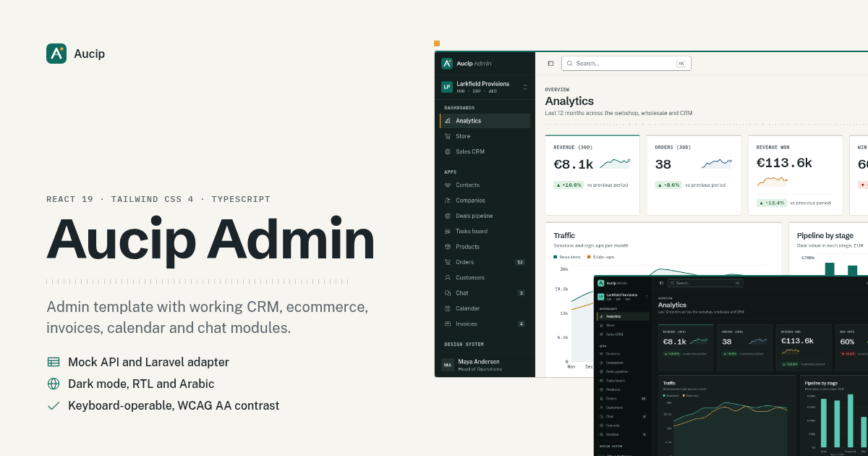Click the +8.6% badge in the light Orders card
This screenshot has width=868, height=456.
coord(669,185)
